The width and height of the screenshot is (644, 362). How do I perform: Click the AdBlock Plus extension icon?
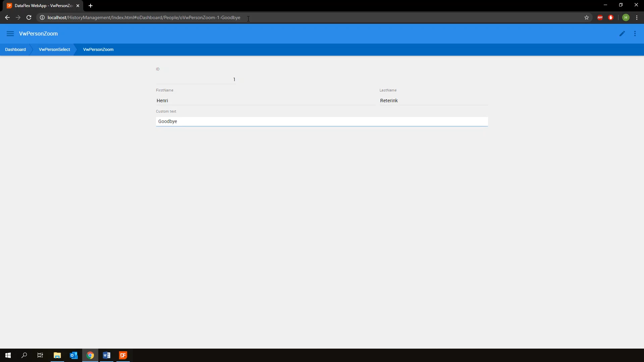coord(600,17)
